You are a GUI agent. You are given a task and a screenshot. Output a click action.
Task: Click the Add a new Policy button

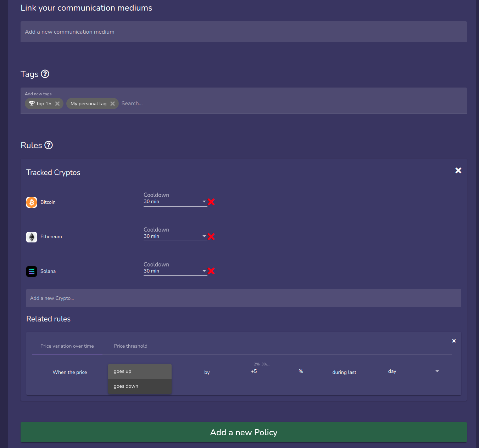244,432
